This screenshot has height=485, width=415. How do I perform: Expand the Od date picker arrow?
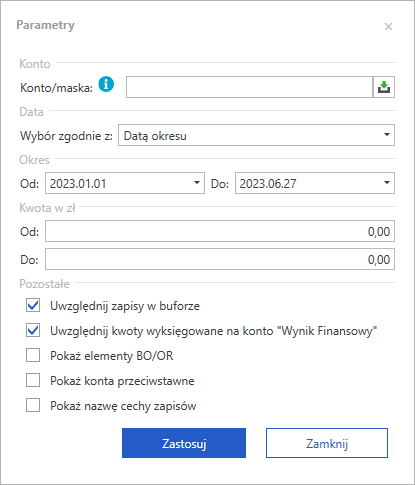coord(197,183)
